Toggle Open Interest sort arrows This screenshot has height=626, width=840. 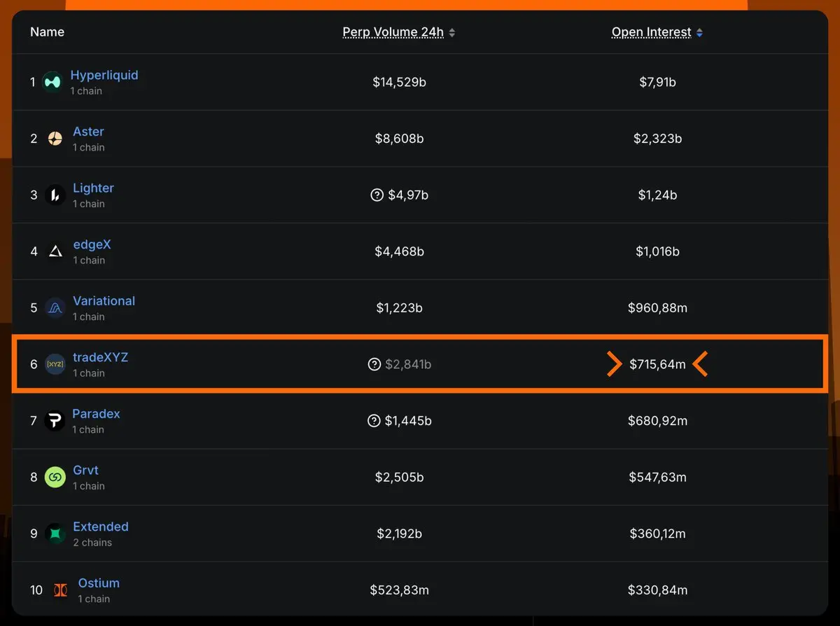point(699,33)
